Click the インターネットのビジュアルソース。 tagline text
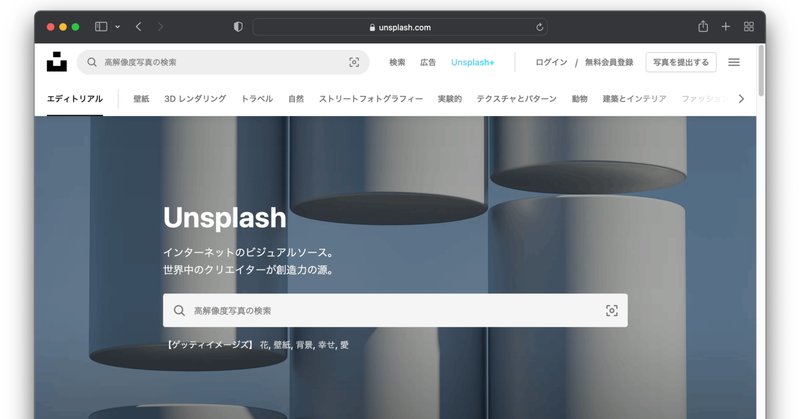 (x=249, y=252)
